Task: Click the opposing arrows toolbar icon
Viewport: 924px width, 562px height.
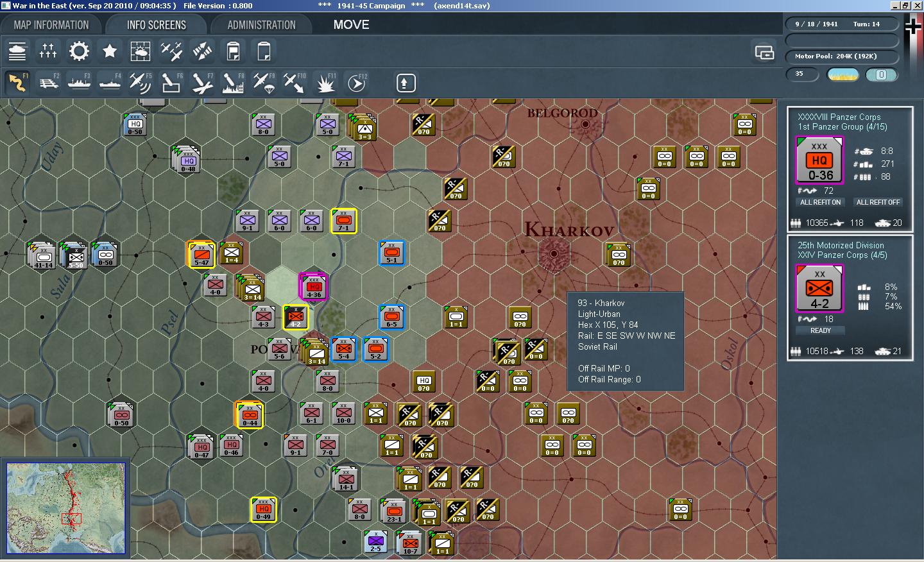Action: tap(202, 51)
